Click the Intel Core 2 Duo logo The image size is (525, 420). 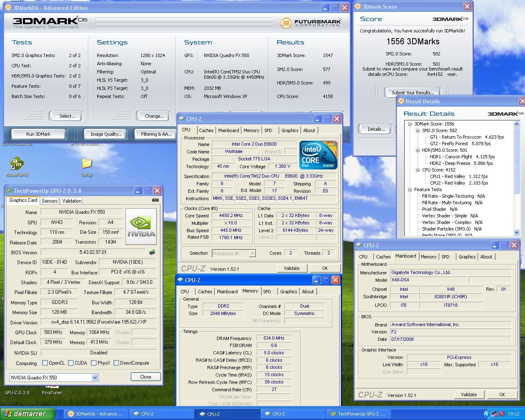318,155
